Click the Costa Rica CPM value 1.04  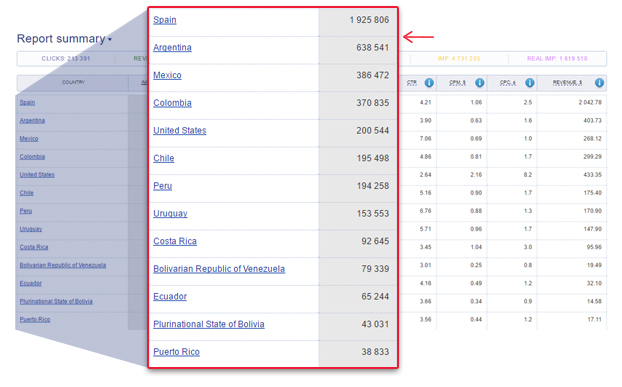(476, 247)
